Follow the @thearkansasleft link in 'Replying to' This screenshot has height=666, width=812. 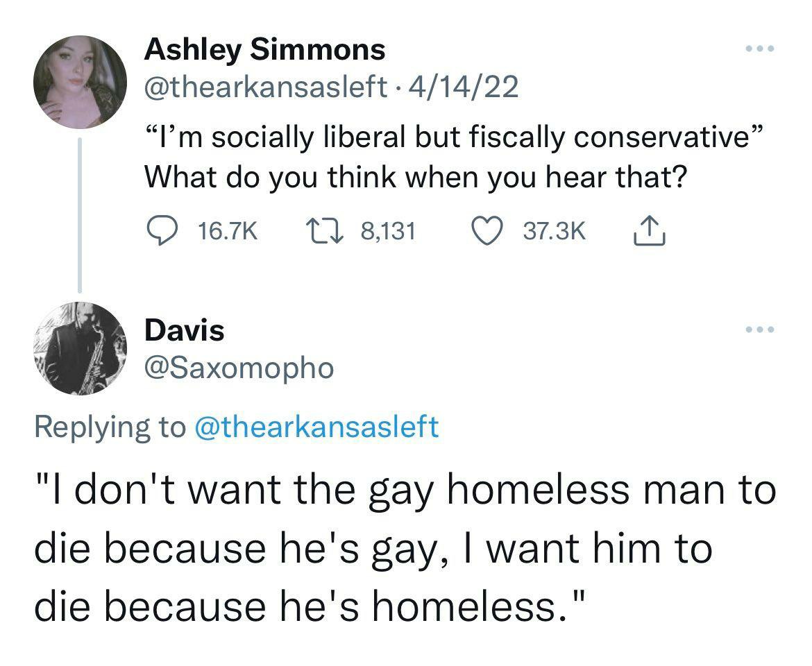(x=317, y=426)
